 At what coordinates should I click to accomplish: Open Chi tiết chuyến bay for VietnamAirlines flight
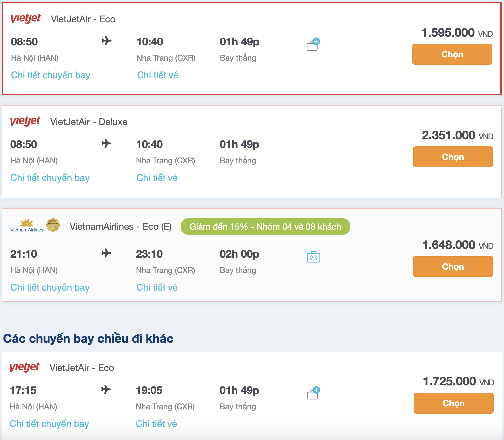pos(50,287)
